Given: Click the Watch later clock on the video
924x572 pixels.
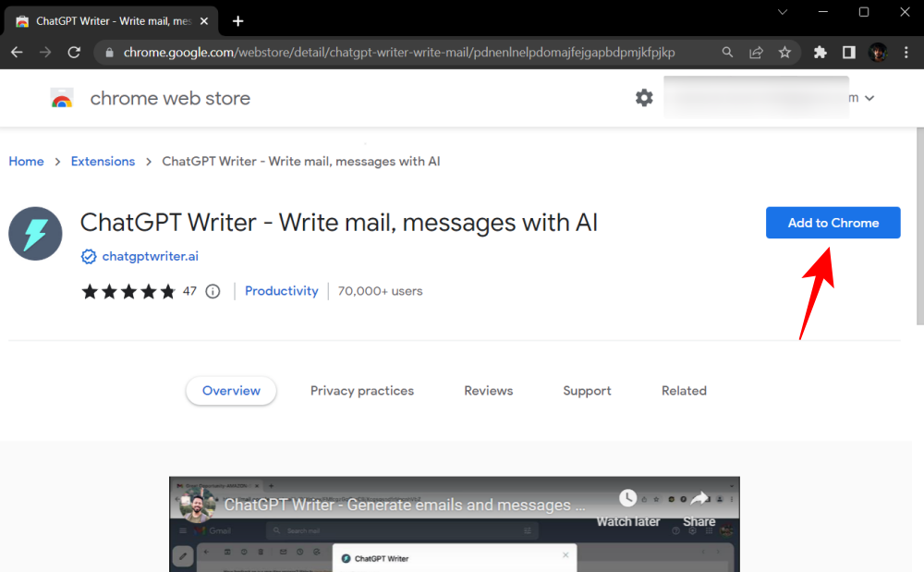Looking at the screenshot, I should pyautogui.click(x=628, y=499).
